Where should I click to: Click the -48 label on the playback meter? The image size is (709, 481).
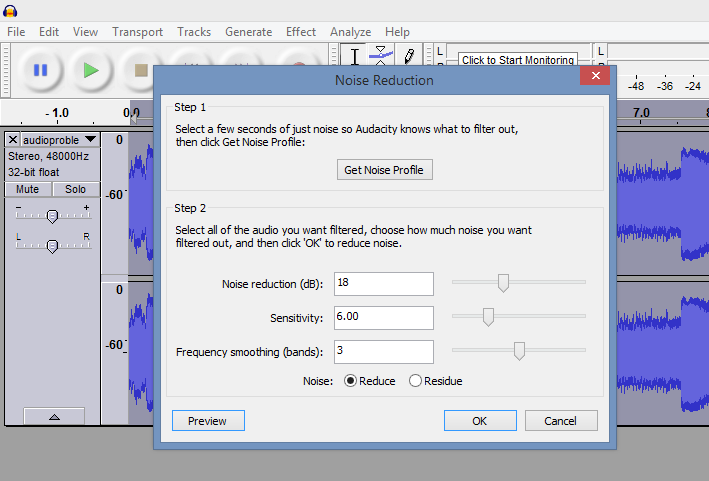[636, 86]
